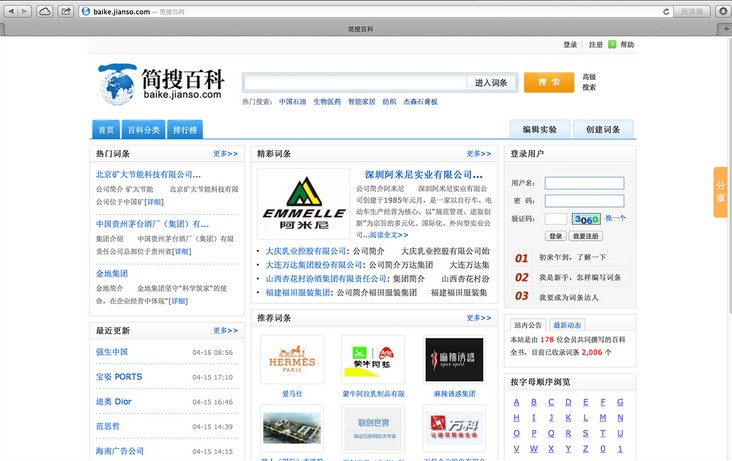
Task: Click hot search 智能家居
Action: tap(362, 101)
